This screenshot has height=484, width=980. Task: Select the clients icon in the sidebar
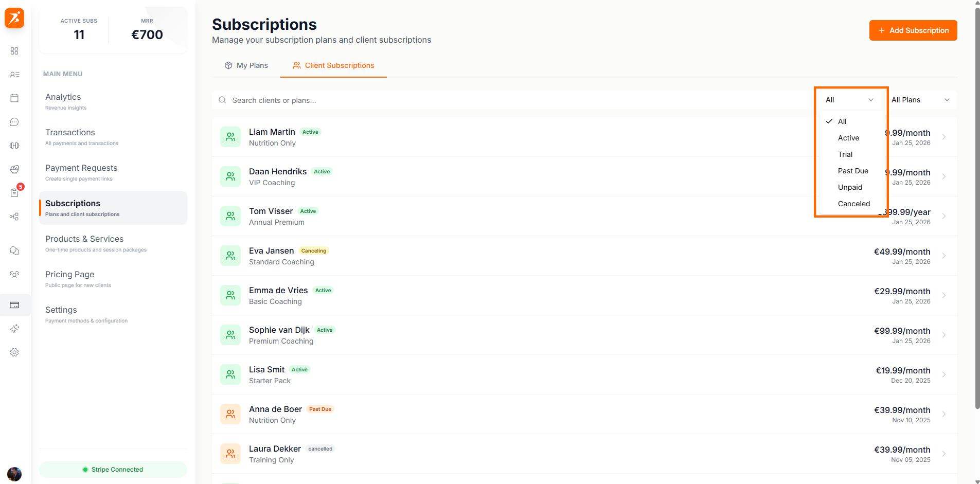14,74
